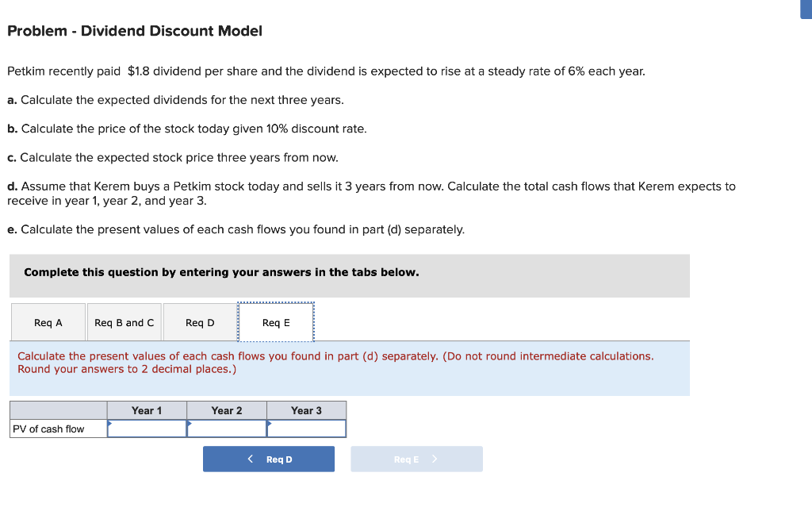
Task: Click the Req D navigation button
Action: tap(268, 459)
